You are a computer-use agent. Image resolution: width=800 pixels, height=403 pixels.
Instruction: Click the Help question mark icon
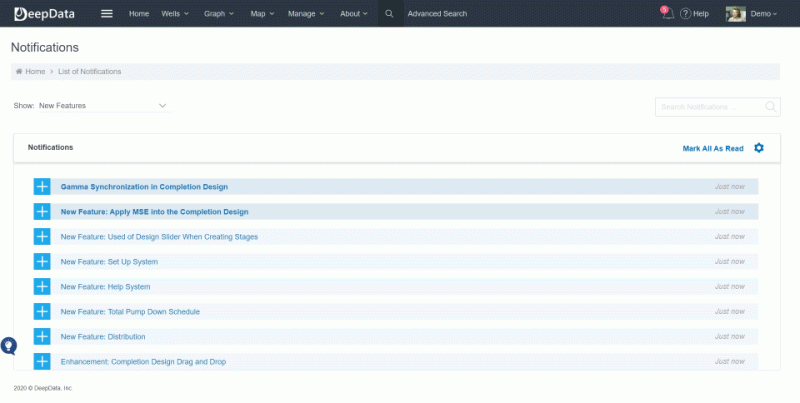[686, 14]
